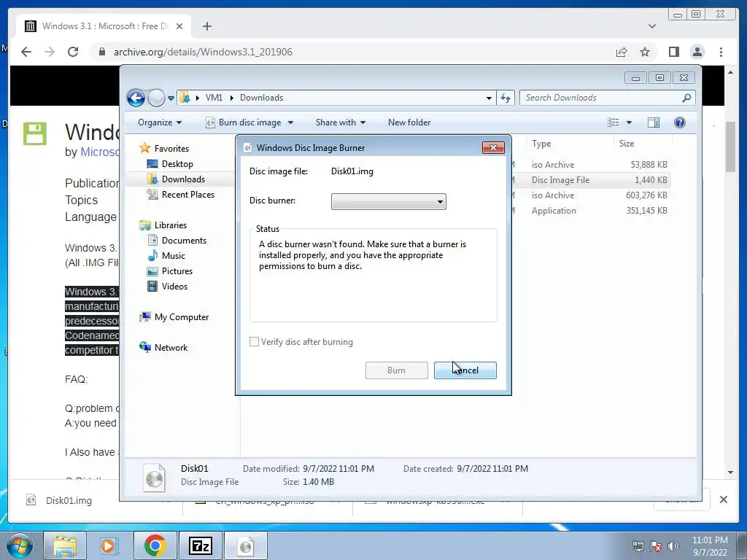
Task: Open Windows Explorer from taskbar
Action: (x=65, y=545)
